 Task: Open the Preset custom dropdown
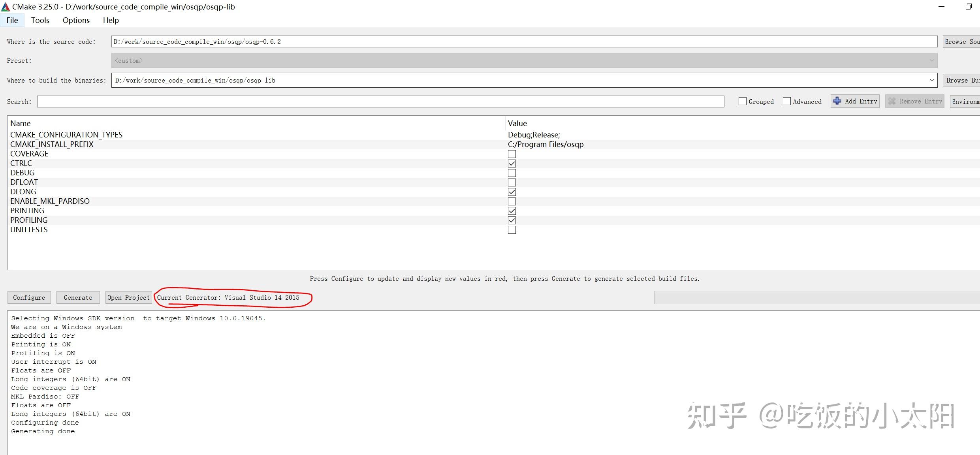[x=931, y=60]
